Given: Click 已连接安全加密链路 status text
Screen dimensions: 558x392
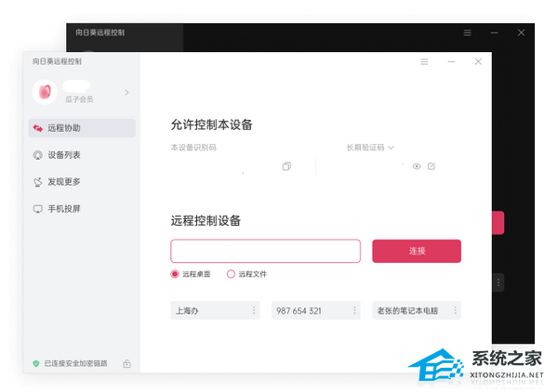Looking at the screenshot, I should pos(76,363).
